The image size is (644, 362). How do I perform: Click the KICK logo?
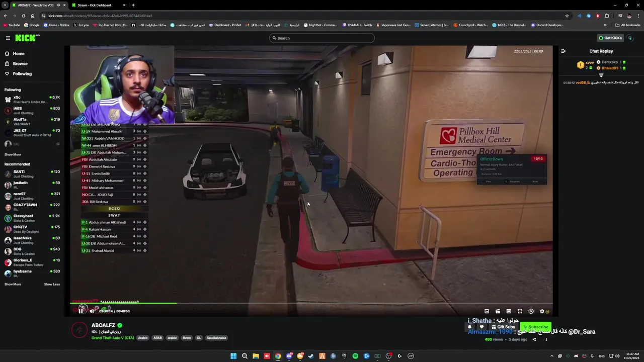pyautogui.click(x=26, y=38)
